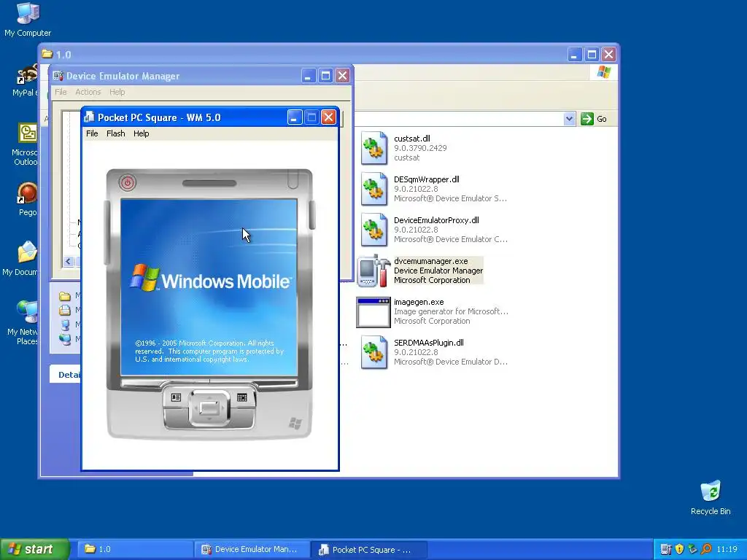Click the security shield tray icon
The height and width of the screenshot is (560, 747).
coord(679,549)
